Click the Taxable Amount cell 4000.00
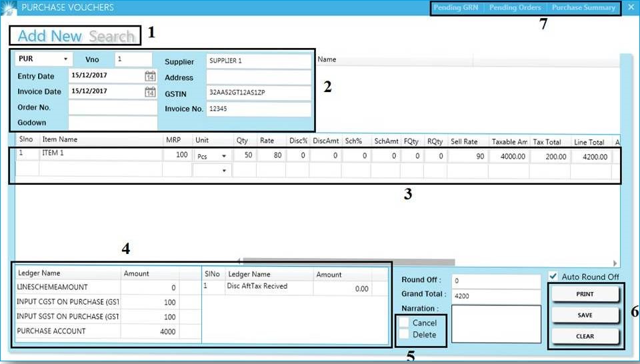 (509, 156)
